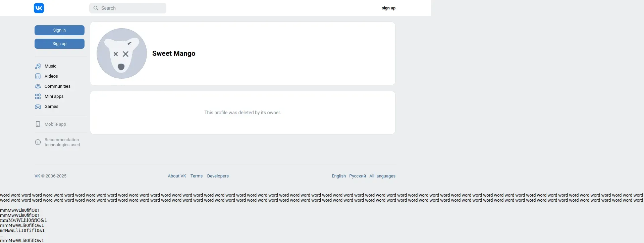Click the recommendation info icon
The image size is (644, 243).
38,142
